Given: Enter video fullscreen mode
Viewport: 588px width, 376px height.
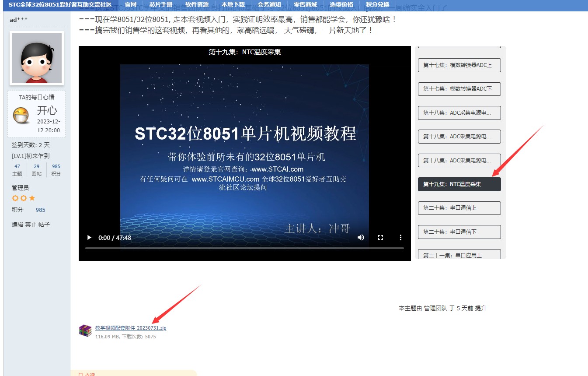Looking at the screenshot, I should pos(380,238).
